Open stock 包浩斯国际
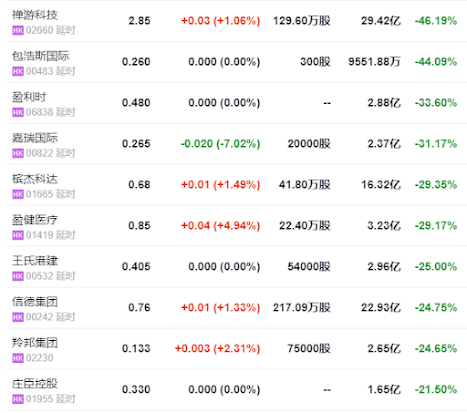467x413 pixels. 41,56
